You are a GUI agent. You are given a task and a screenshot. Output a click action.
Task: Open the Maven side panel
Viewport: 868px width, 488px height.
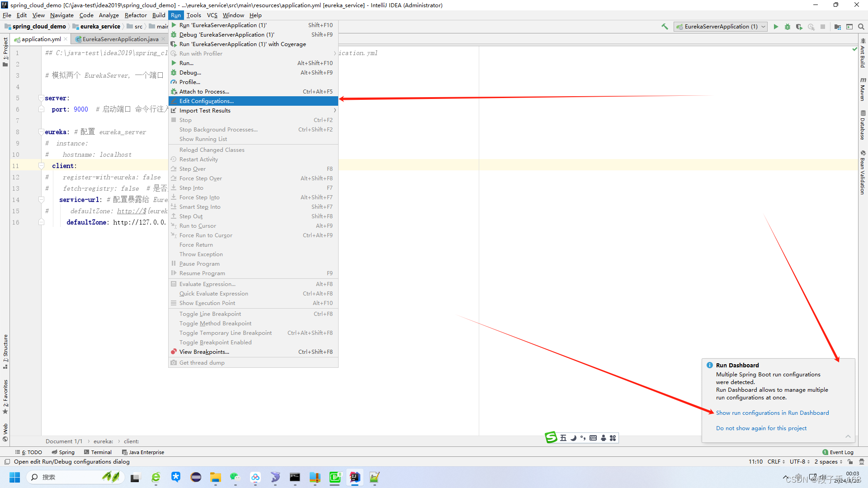863,89
